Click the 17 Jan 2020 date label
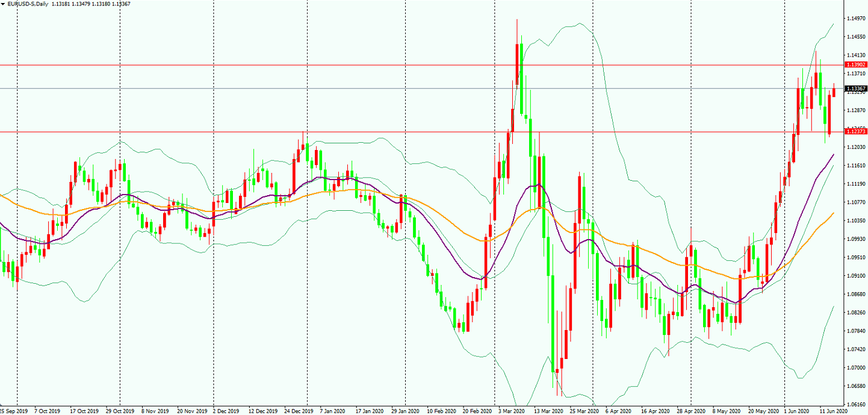The width and height of the screenshot is (868, 415). (x=369, y=411)
